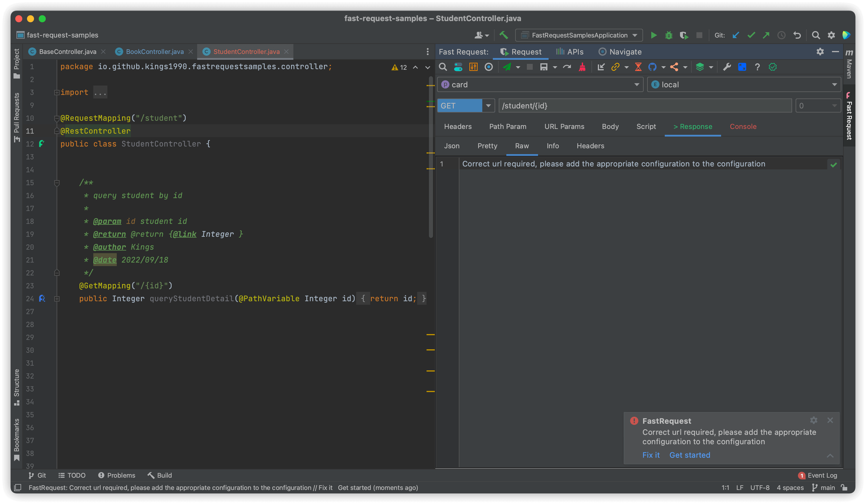Image resolution: width=866 pixels, height=504 pixels.
Task: Open the GET method dropdown
Action: click(488, 106)
